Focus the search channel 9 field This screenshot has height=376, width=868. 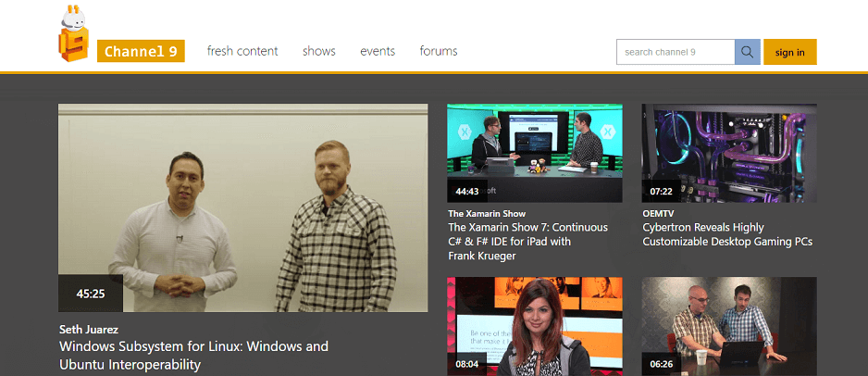coord(676,52)
